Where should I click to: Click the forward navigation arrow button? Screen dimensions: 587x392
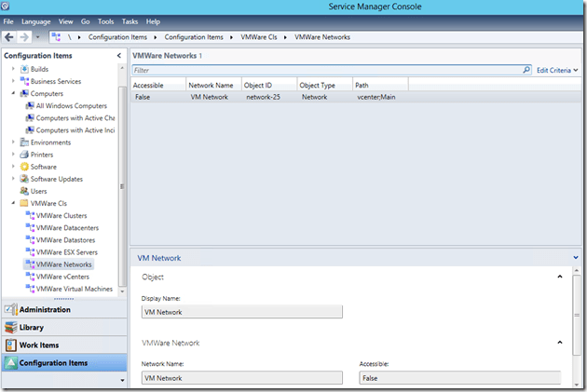pyautogui.click(x=22, y=37)
